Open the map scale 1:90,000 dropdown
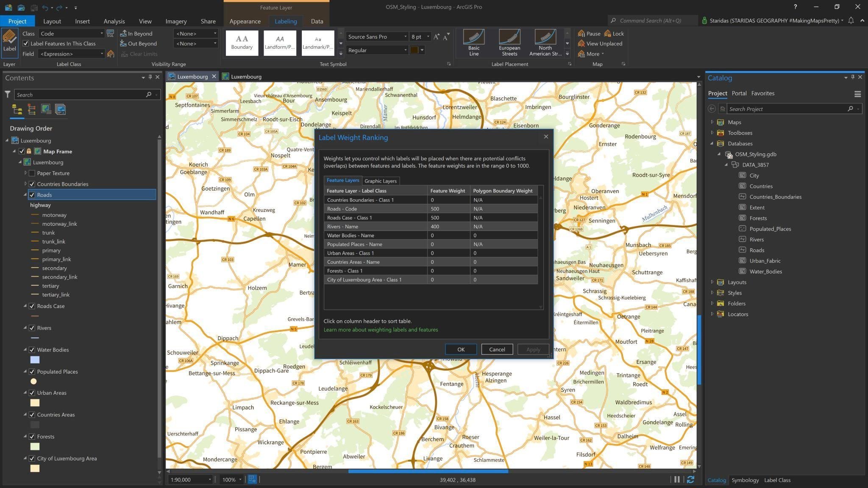The image size is (868, 488). coord(209,480)
